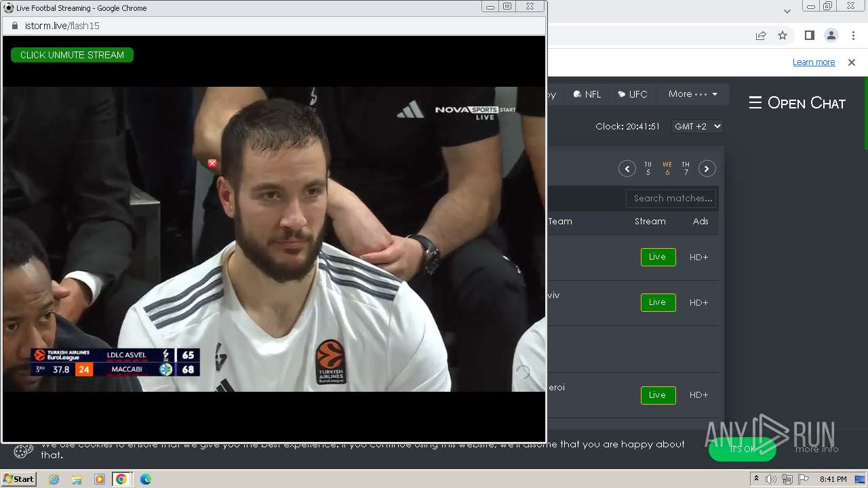The width and height of the screenshot is (868, 488).
Task: Click the cookie icon in the banner
Action: 24,451
